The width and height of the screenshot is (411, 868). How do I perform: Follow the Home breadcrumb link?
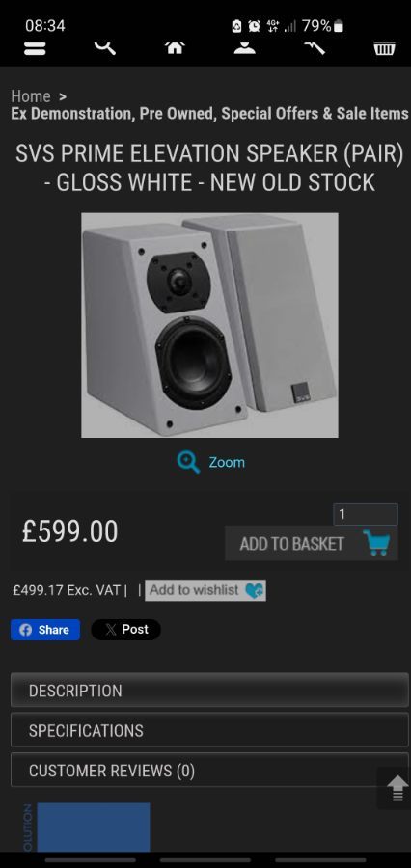pyautogui.click(x=31, y=96)
